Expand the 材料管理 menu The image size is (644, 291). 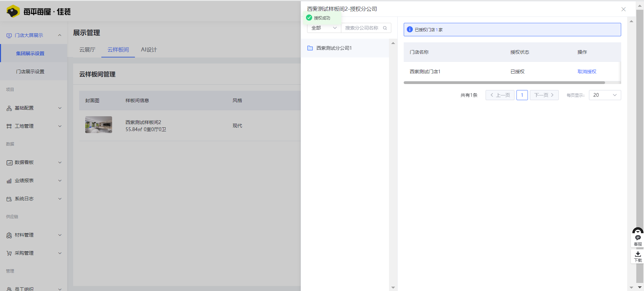pos(60,235)
